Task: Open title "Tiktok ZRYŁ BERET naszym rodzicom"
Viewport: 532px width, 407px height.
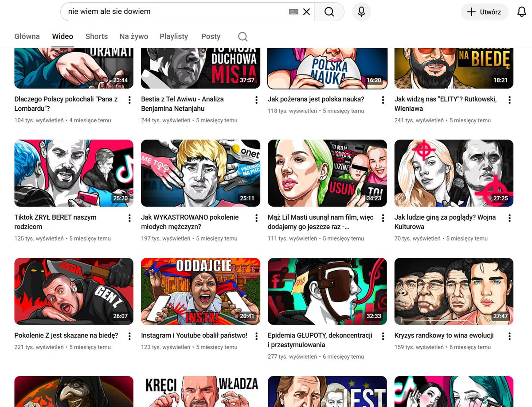Action: 55,222
